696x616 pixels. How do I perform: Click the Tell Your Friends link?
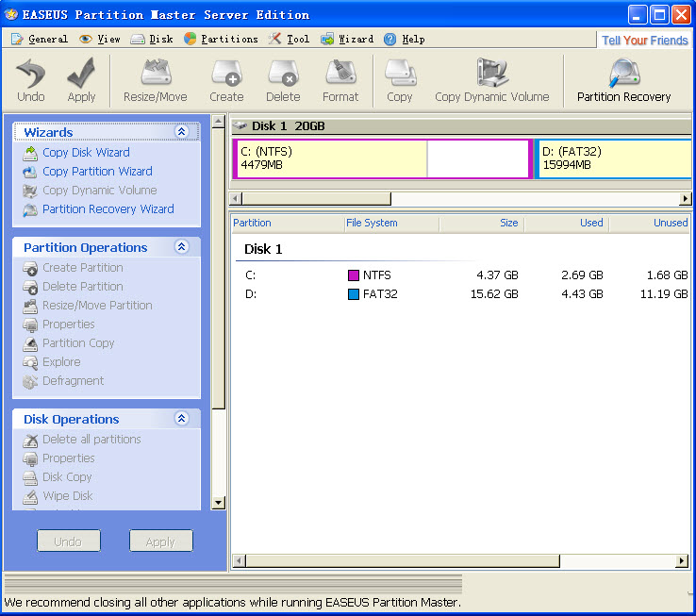(x=645, y=40)
